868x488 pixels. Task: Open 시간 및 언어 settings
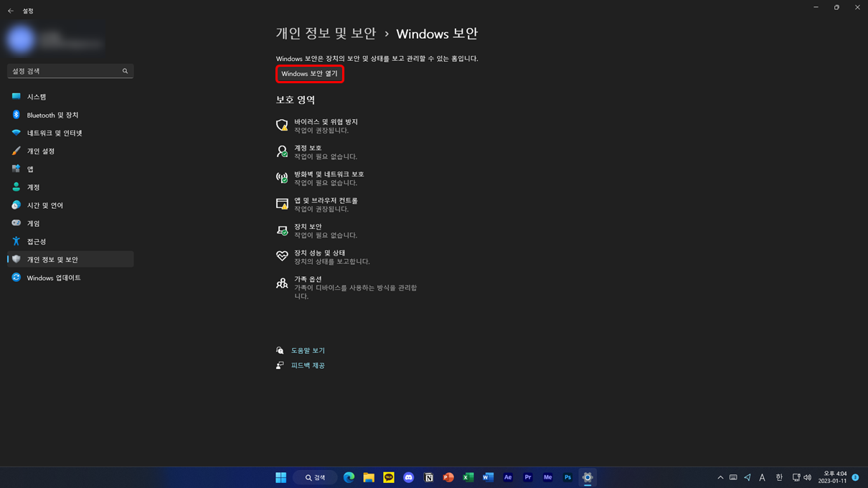(70, 205)
